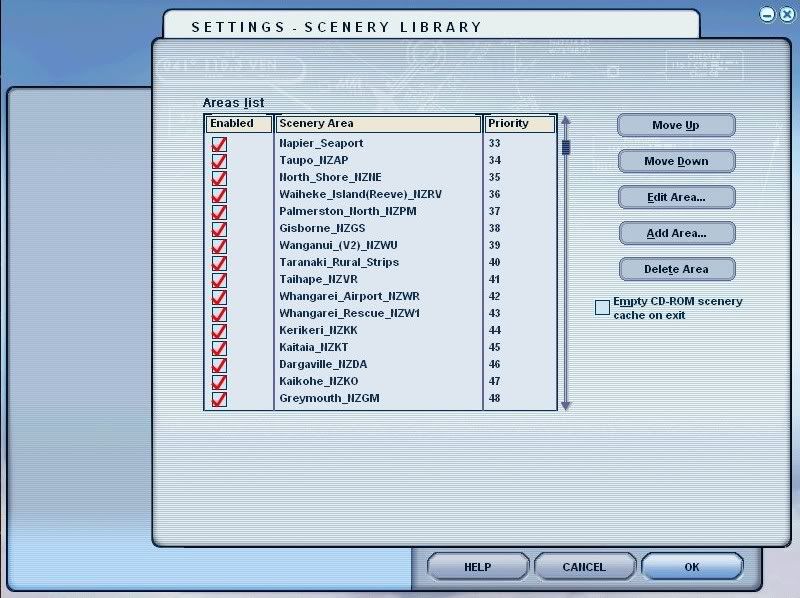Delete the selected scenery area
The image size is (800, 598).
tap(676, 269)
